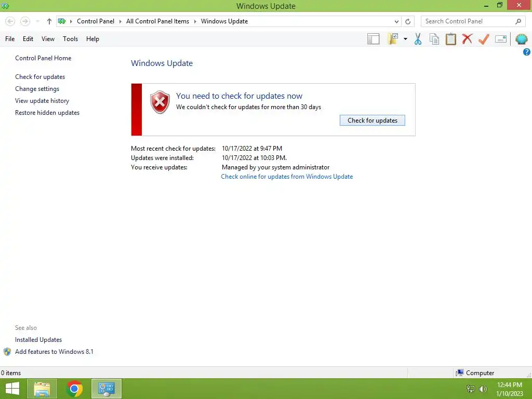The height and width of the screenshot is (399, 532).
Task: Click the navigation pane layout icon in the toolbar
Action: tap(373, 39)
